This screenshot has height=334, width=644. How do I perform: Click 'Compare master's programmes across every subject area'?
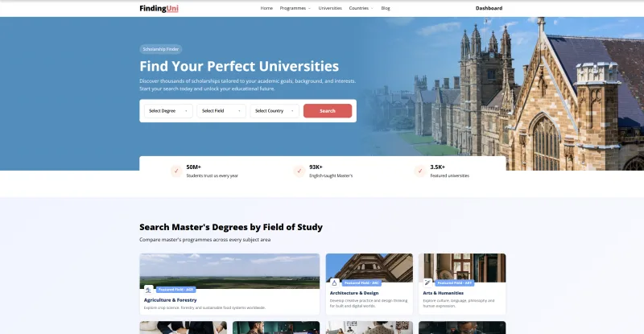[205, 240]
